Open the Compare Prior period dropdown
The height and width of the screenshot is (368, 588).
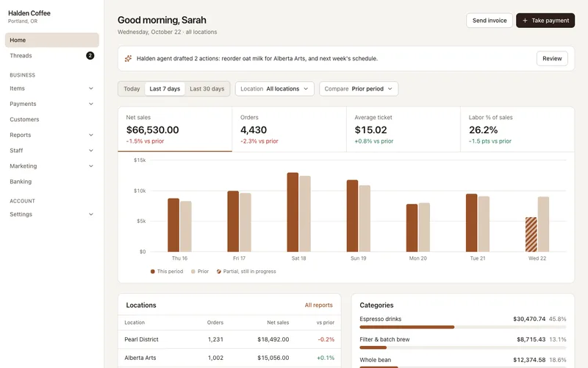pyautogui.click(x=359, y=89)
